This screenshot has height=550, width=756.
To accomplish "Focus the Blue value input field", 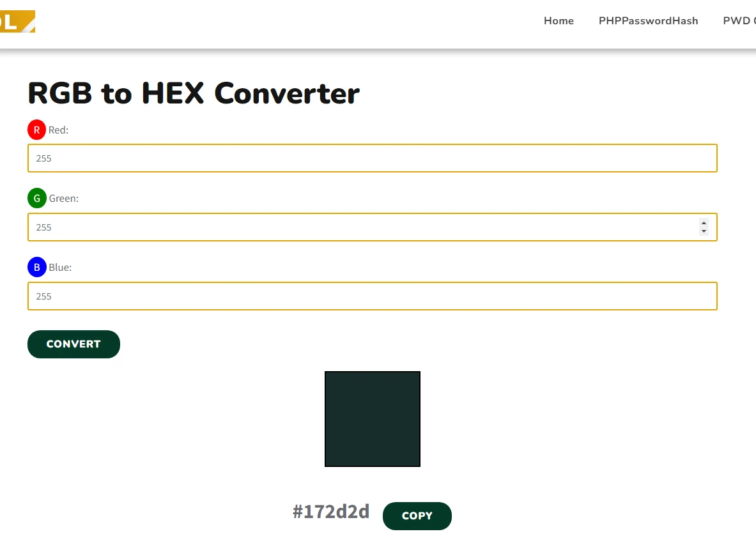I will pos(372,296).
